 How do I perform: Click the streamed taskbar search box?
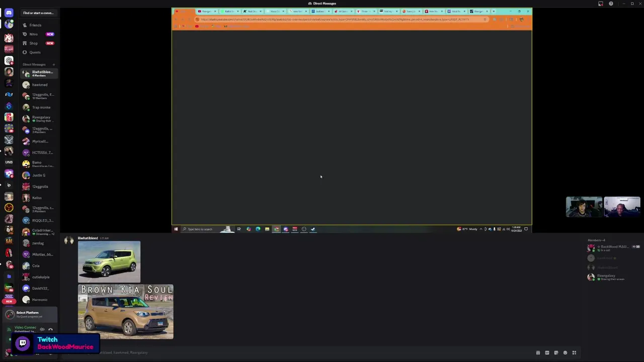[x=208, y=229]
